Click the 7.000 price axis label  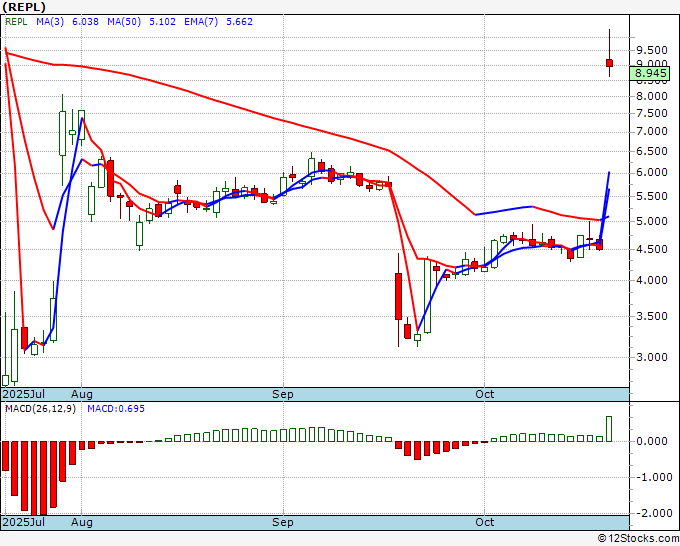pyautogui.click(x=651, y=131)
